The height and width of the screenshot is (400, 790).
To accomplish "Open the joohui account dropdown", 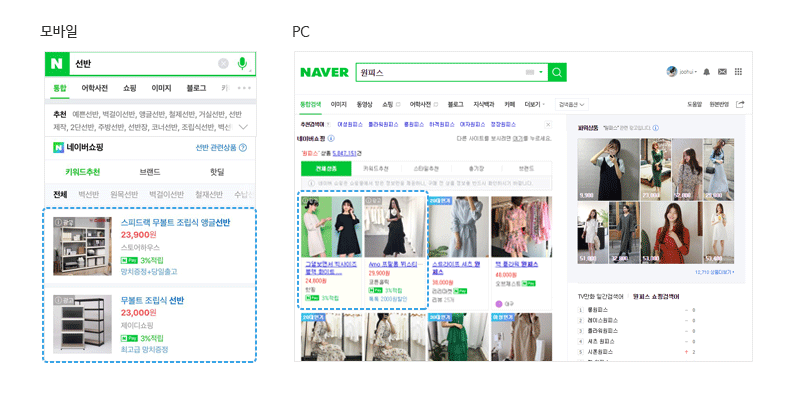I will pos(688,72).
